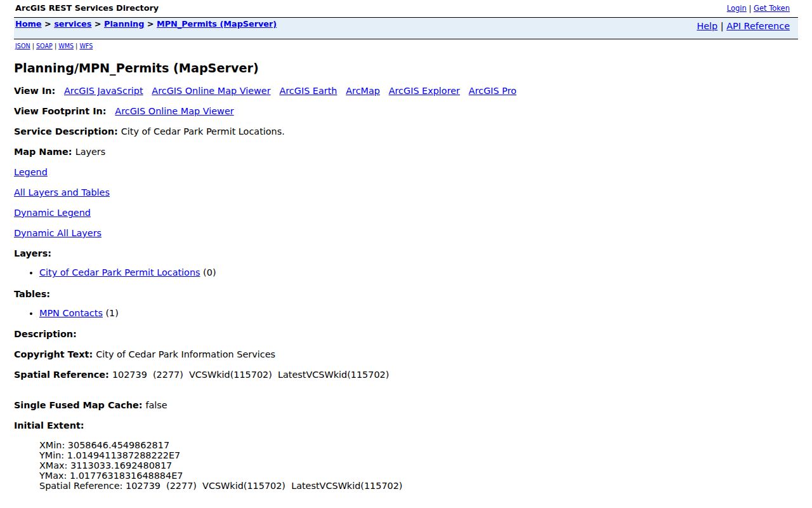This screenshot has height=508, width=812.
Task: Click the XMax value 3113033.1692480817
Action: pyautogui.click(x=121, y=465)
